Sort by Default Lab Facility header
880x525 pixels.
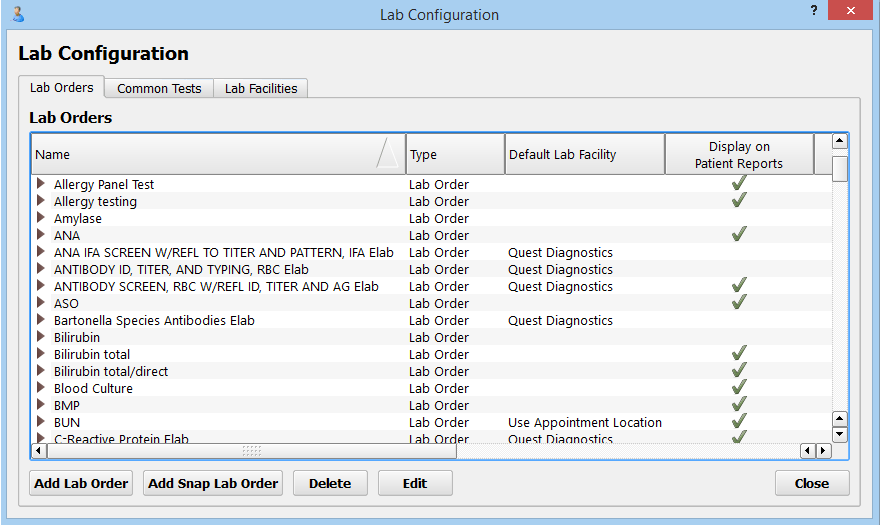point(585,154)
